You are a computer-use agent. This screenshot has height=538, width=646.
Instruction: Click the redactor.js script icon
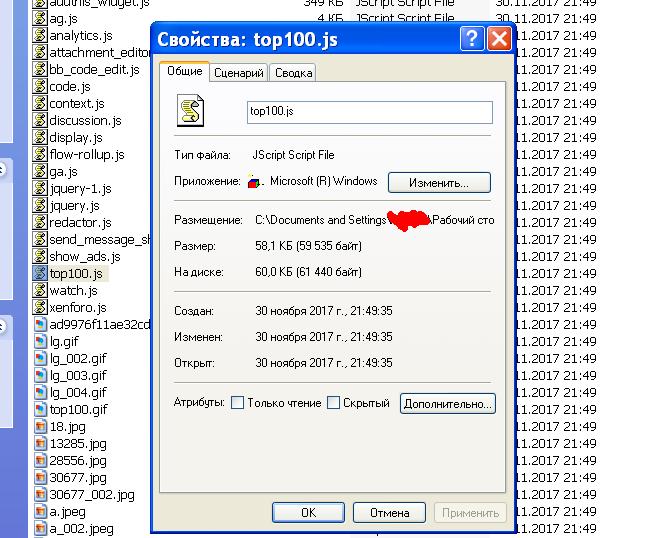[40, 222]
